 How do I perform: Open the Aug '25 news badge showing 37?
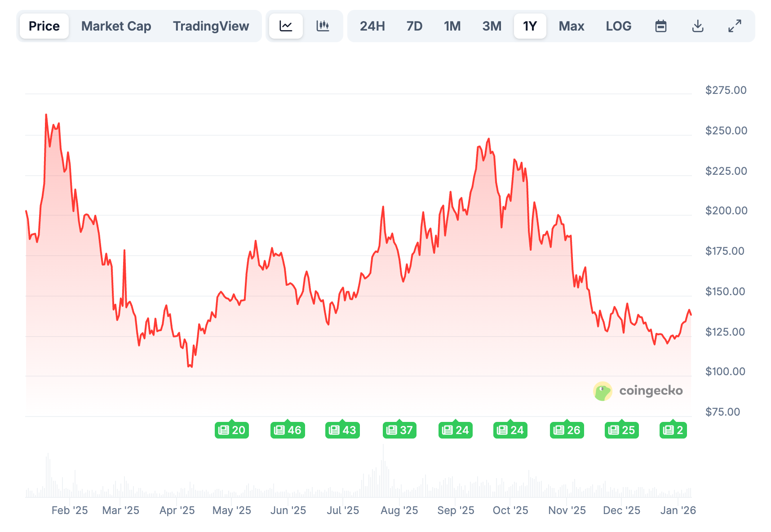coord(399,430)
